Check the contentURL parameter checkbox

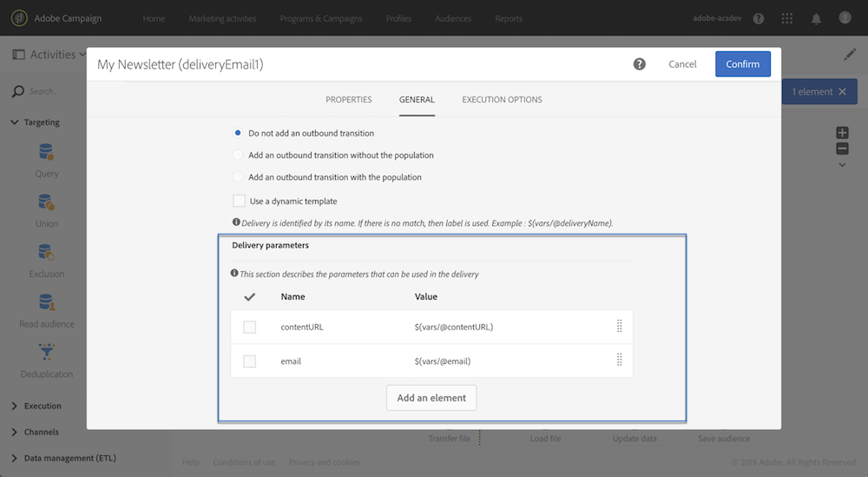pyautogui.click(x=250, y=327)
